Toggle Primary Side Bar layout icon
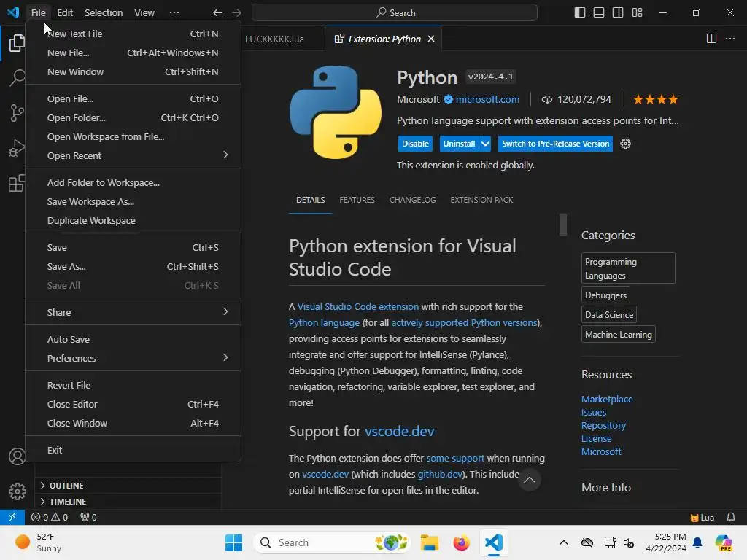This screenshot has width=747, height=560. tap(580, 13)
